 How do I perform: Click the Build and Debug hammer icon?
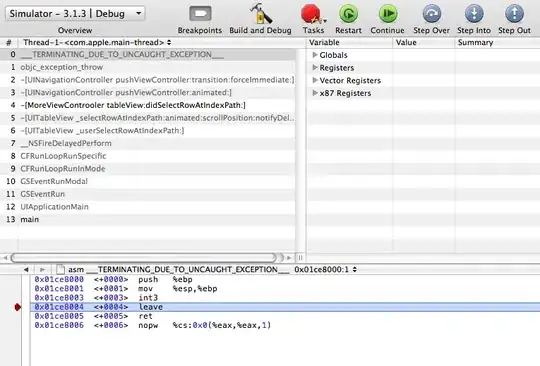[x=260, y=14]
